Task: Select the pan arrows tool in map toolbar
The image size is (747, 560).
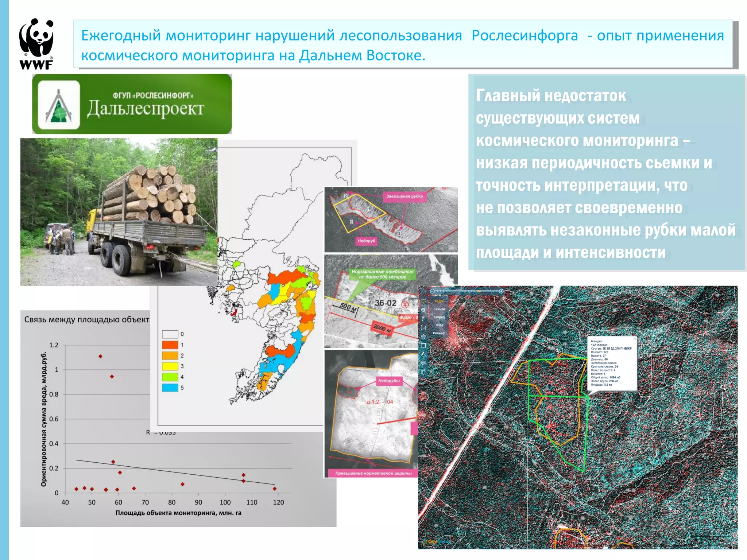Action: click(x=423, y=301)
